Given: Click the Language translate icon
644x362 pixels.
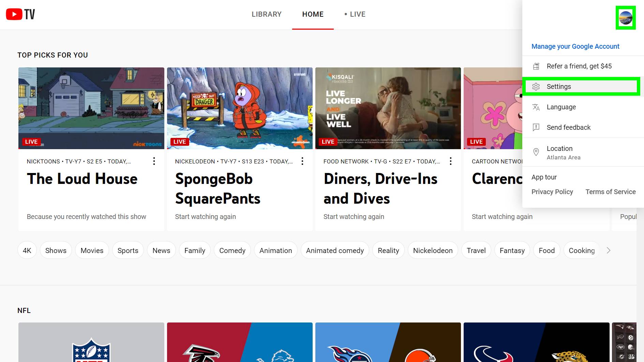Looking at the screenshot, I should (x=536, y=107).
